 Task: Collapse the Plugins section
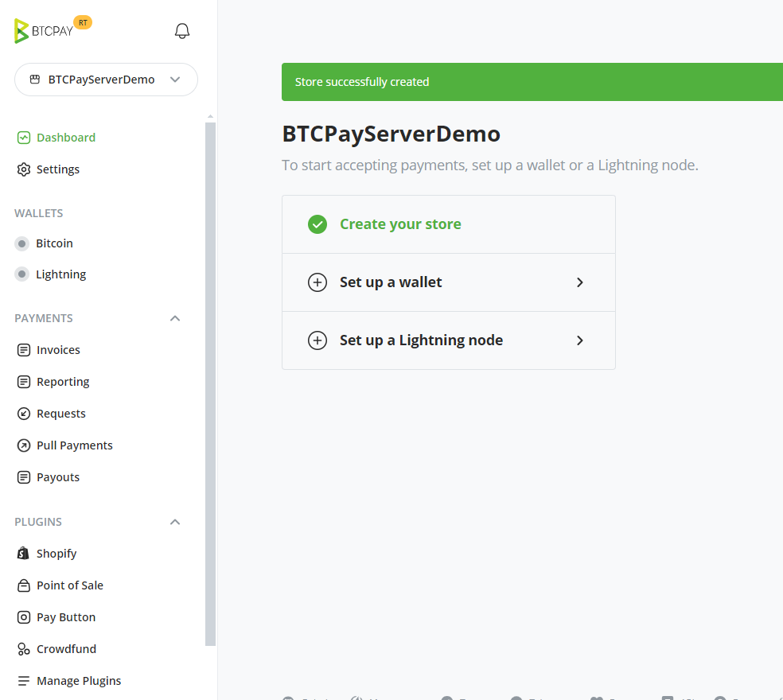click(x=175, y=522)
